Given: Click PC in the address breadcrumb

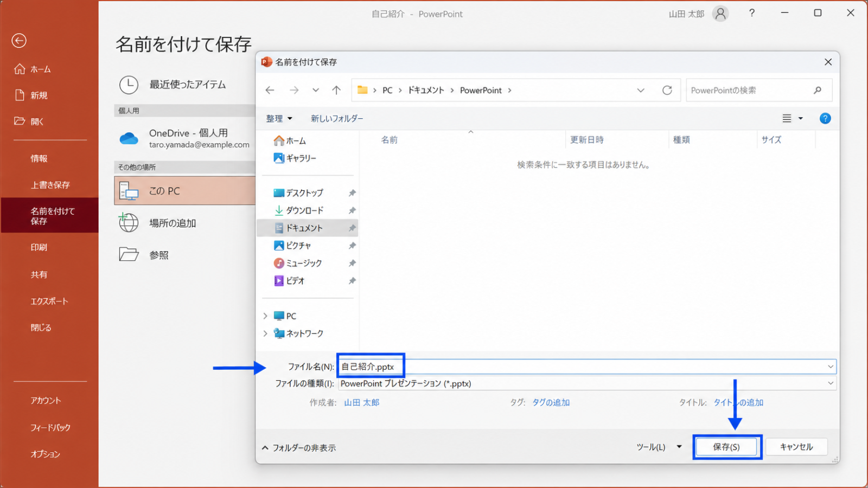Looking at the screenshot, I should click(387, 91).
